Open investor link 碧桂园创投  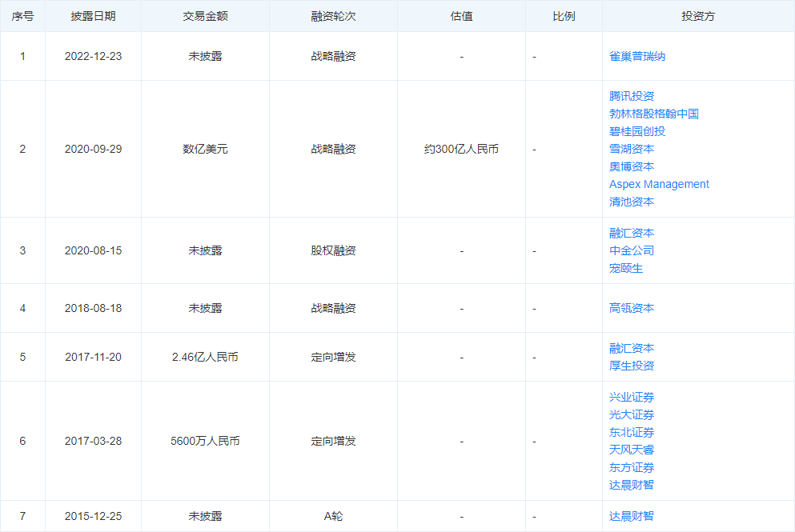click(636, 132)
